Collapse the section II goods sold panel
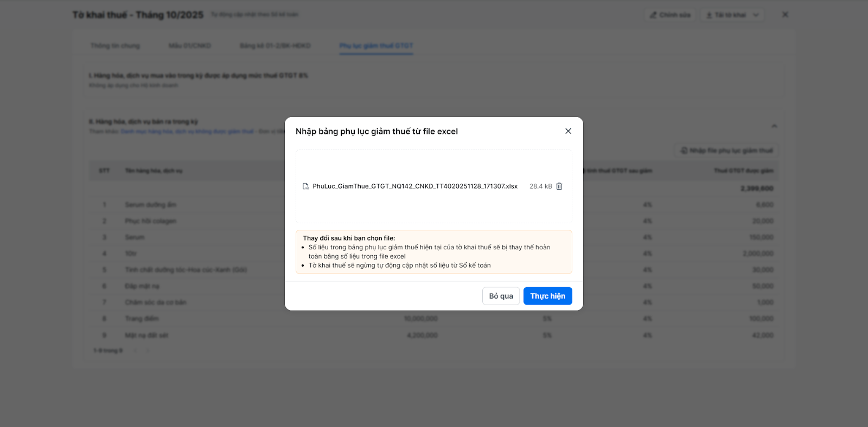Screen dimensions: 868x427 click(x=774, y=126)
